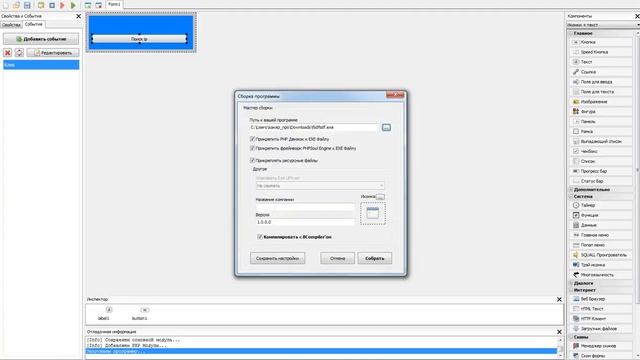The width and height of the screenshot is (640, 360).
Task: Select the Speed Кнопка component
Action: point(601,52)
